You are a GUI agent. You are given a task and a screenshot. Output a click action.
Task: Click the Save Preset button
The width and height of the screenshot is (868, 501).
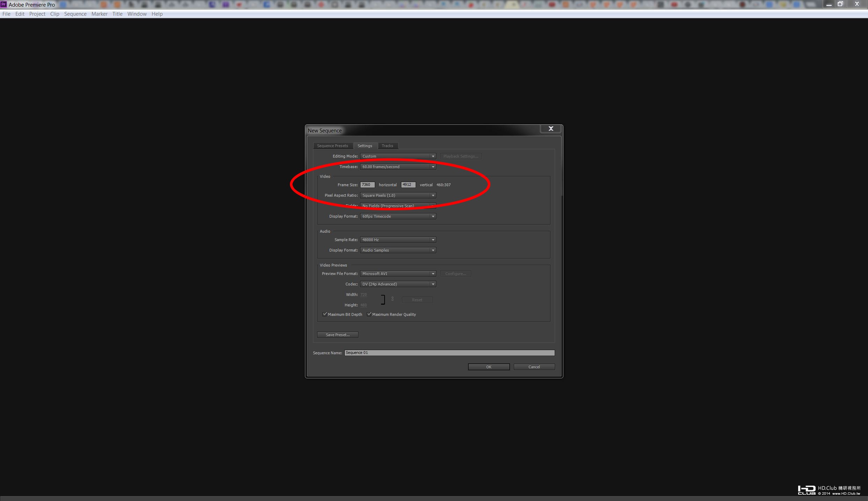[337, 335]
